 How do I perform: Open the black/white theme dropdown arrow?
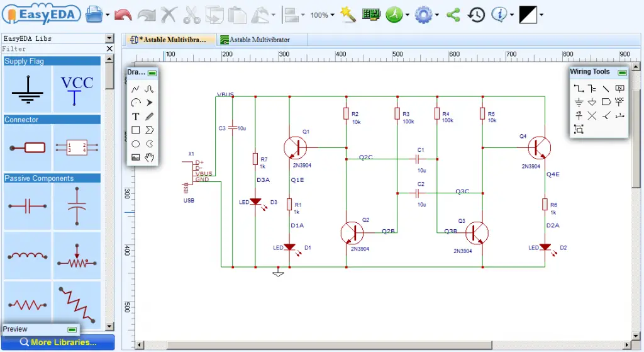pos(541,15)
